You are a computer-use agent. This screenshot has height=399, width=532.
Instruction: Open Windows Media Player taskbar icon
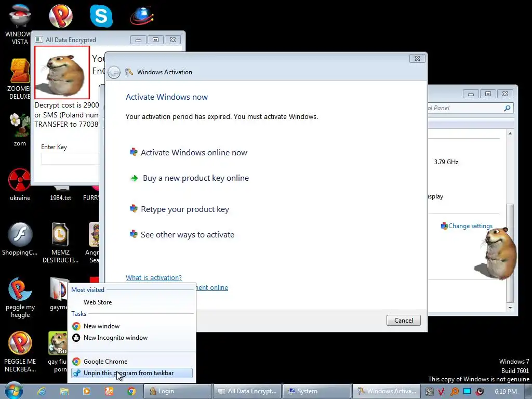[87, 391]
